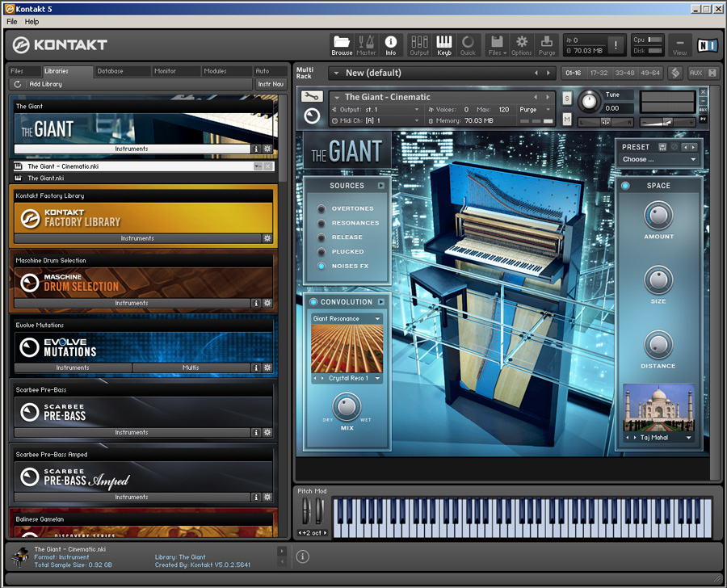Click the panic exclamation button
Screen dimensions: 727x588
click(x=616, y=45)
